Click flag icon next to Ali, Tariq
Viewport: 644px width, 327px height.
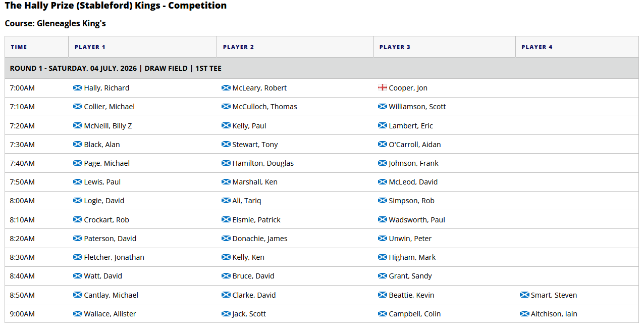pyautogui.click(x=226, y=201)
